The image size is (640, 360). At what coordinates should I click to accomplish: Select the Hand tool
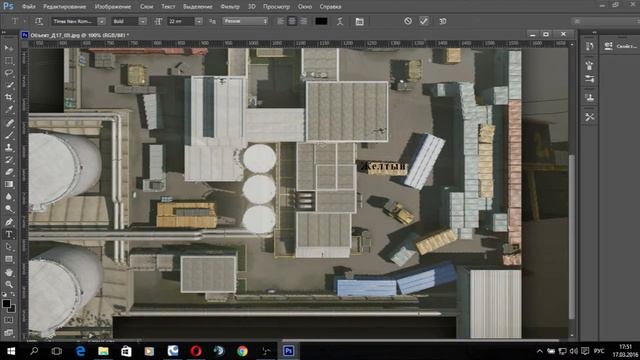click(9, 272)
